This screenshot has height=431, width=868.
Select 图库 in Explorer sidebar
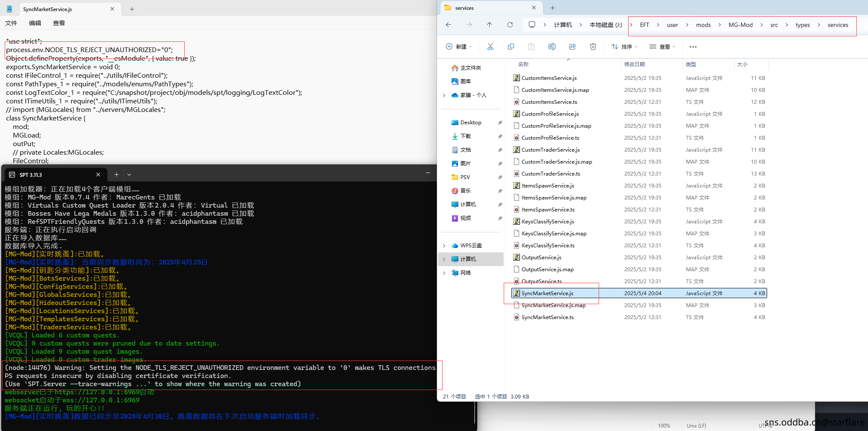point(465,82)
